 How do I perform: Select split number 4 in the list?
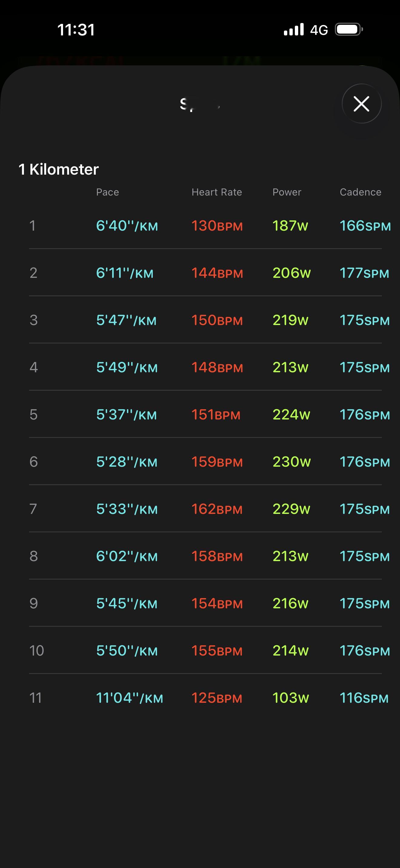click(33, 367)
